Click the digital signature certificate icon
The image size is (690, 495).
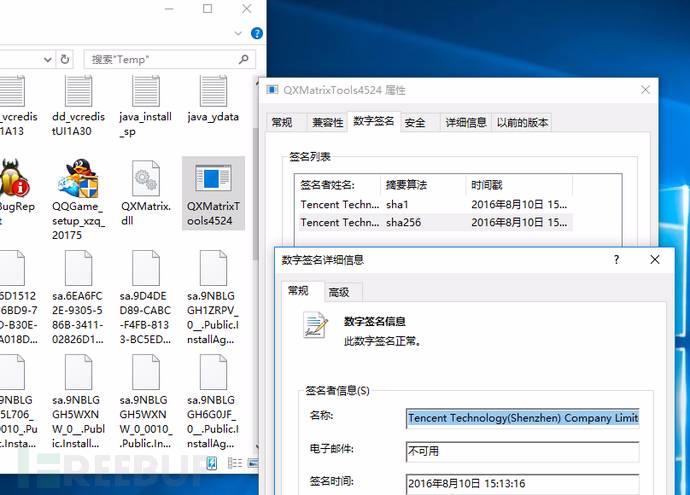click(x=316, y=325)
